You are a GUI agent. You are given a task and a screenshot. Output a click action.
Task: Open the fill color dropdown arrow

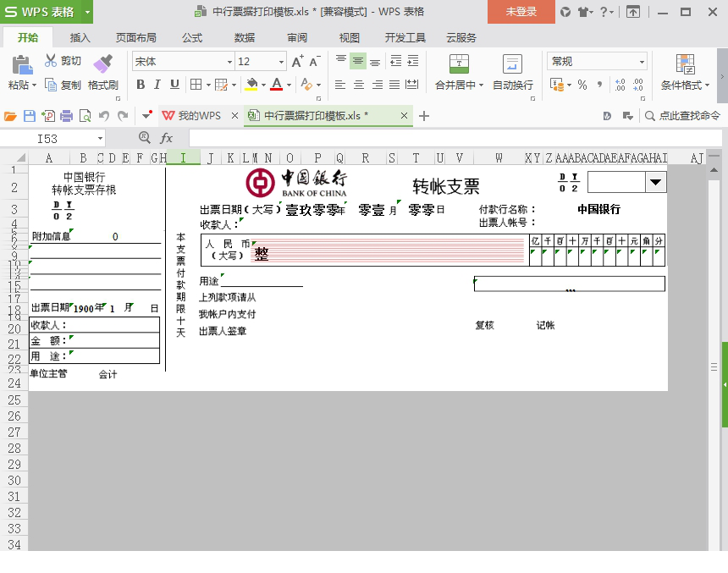tap(264, 85)
